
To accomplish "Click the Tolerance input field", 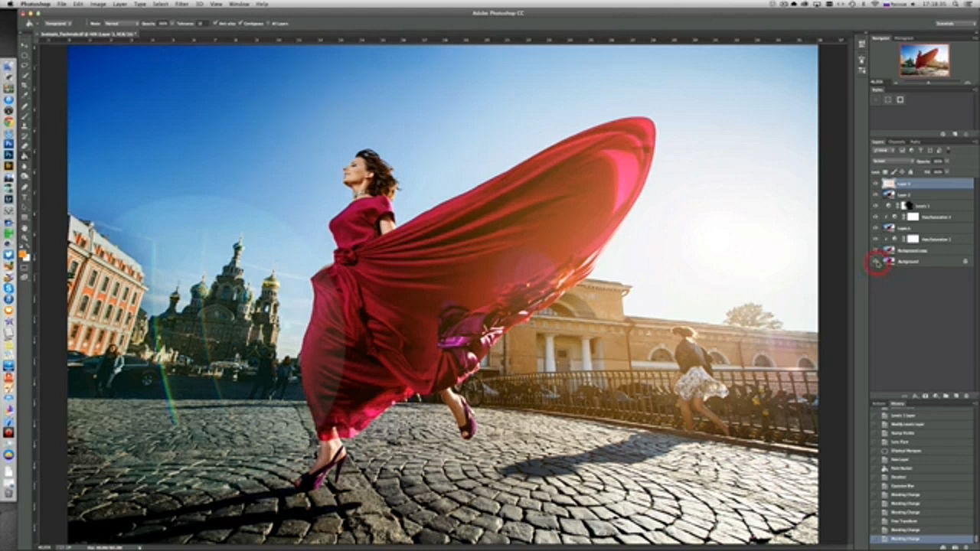I will pyautogui.click(x=203, y=24).
